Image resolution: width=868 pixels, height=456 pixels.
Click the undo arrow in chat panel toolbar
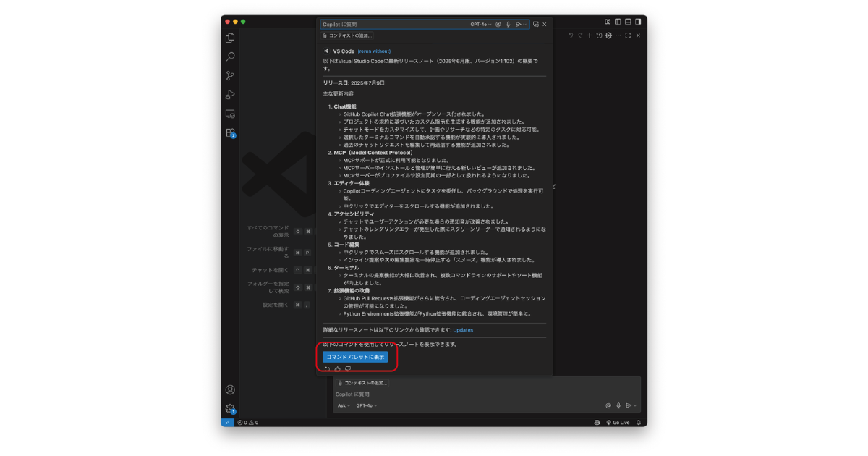[571, 35]
